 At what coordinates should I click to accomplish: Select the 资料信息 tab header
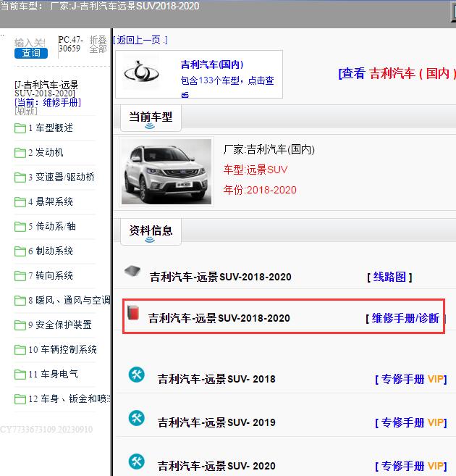(151, 231)
